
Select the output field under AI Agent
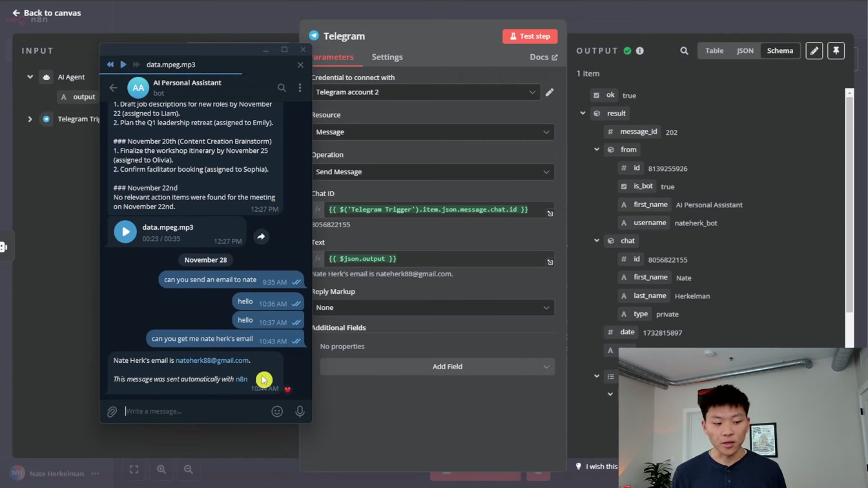point(78,97)
